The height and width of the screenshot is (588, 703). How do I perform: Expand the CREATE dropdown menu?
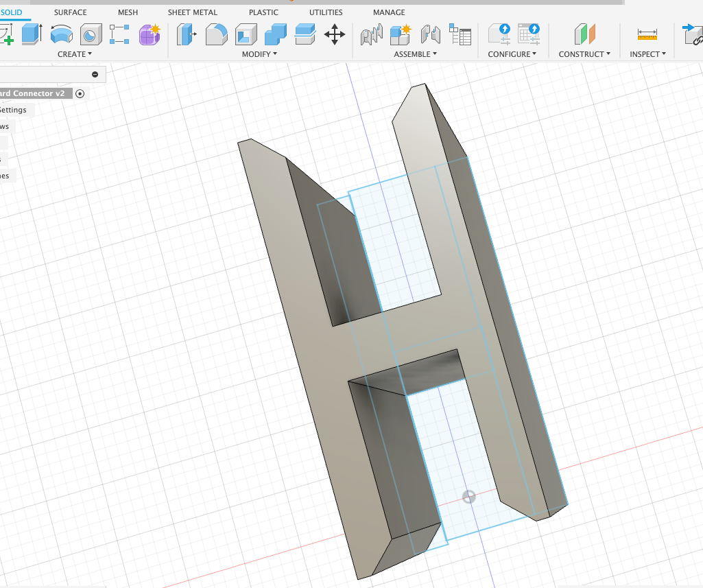pyautogui.click(x=74, y=54)
